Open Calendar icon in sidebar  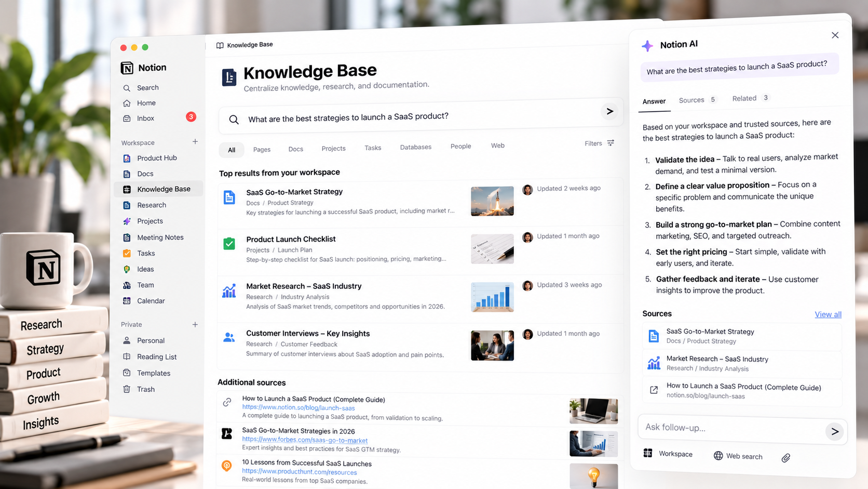127,300
